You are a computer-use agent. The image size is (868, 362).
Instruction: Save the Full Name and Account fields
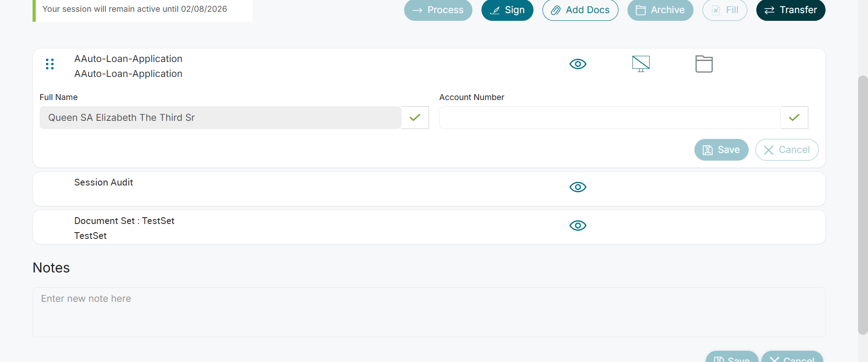(x=721, y=150)
